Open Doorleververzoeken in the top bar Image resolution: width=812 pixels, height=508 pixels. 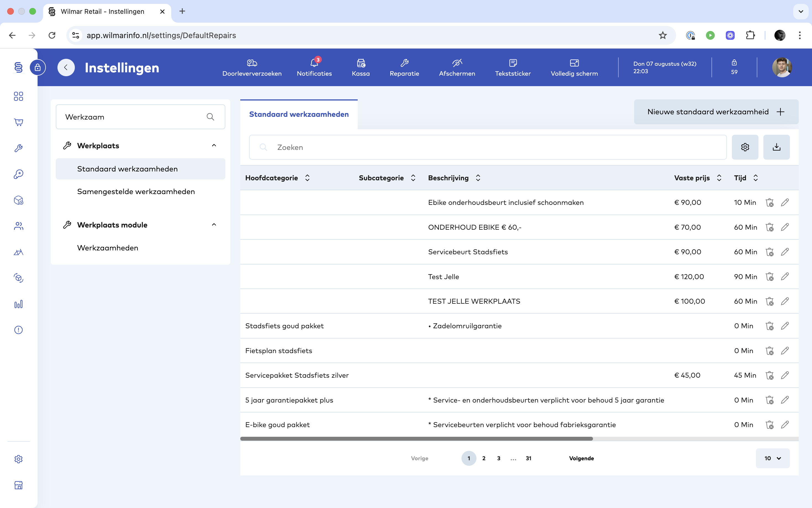coord(252,68)
